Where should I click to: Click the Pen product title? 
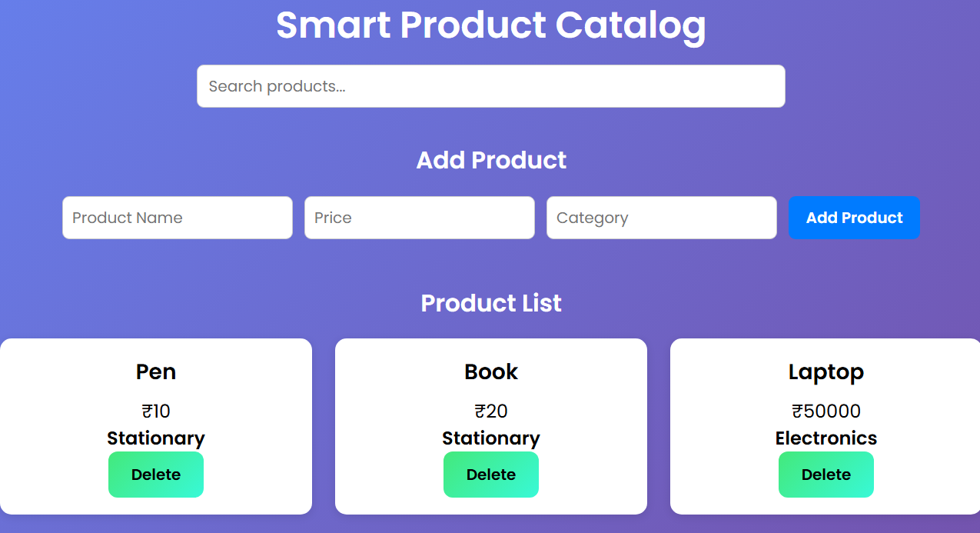click(x=156, y=371)
